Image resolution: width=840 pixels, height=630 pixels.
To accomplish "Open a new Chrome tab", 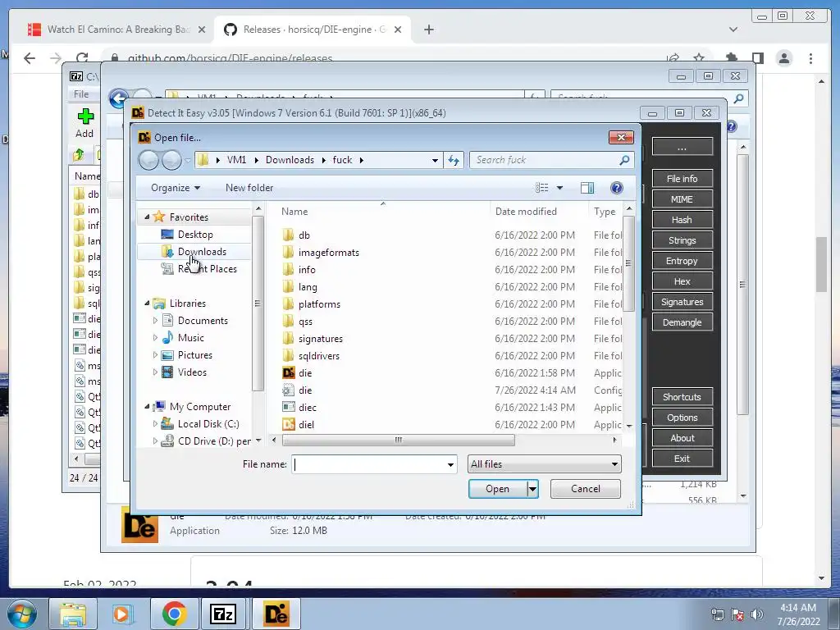I will click(428, 30).
